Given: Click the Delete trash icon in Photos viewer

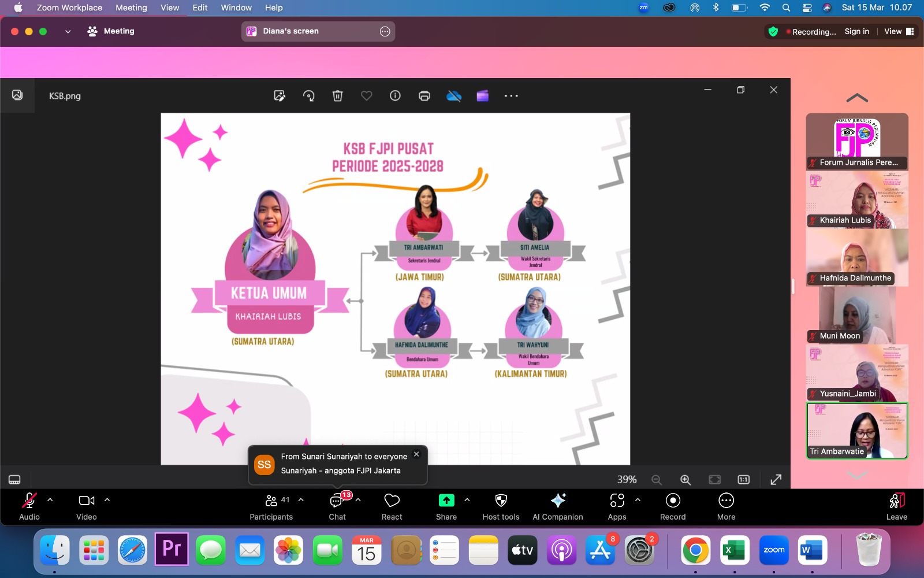Looking at the screenshot, I should click(338, 96).
